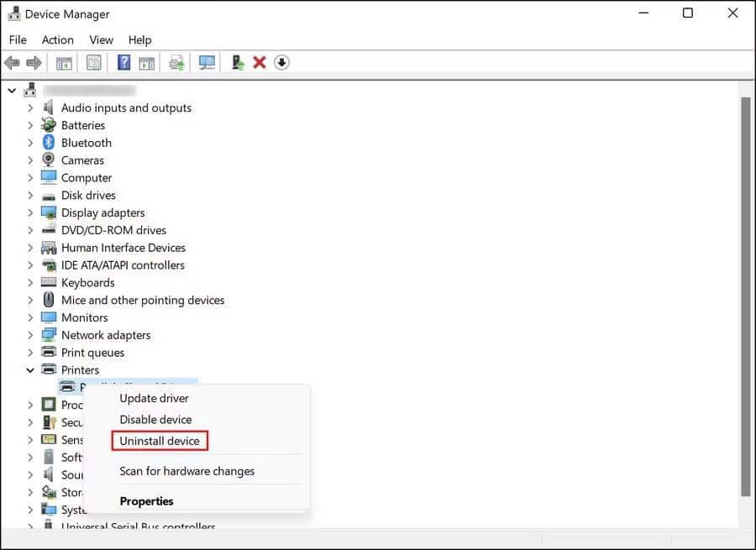Viewport: 756px width, 550px height.
Task: Click the red X uninstall device toolbar icon
Action: tap(259, 62)
